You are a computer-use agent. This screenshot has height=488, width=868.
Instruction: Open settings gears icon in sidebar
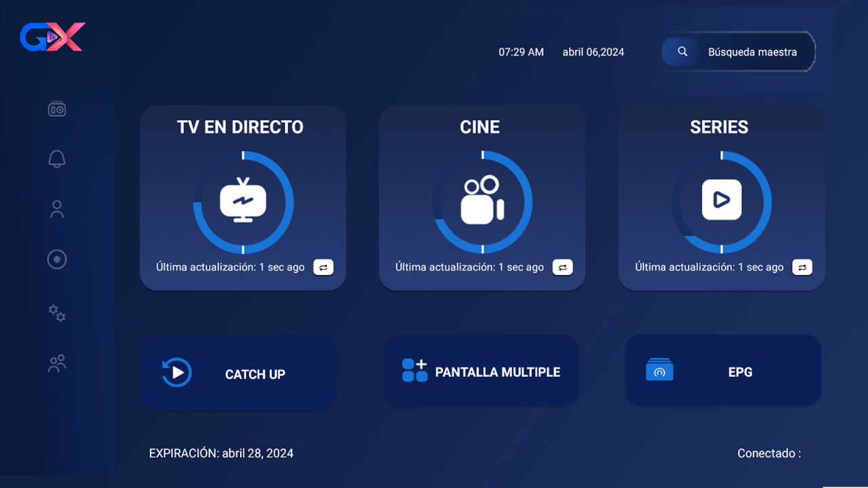(x=57, y=312)
